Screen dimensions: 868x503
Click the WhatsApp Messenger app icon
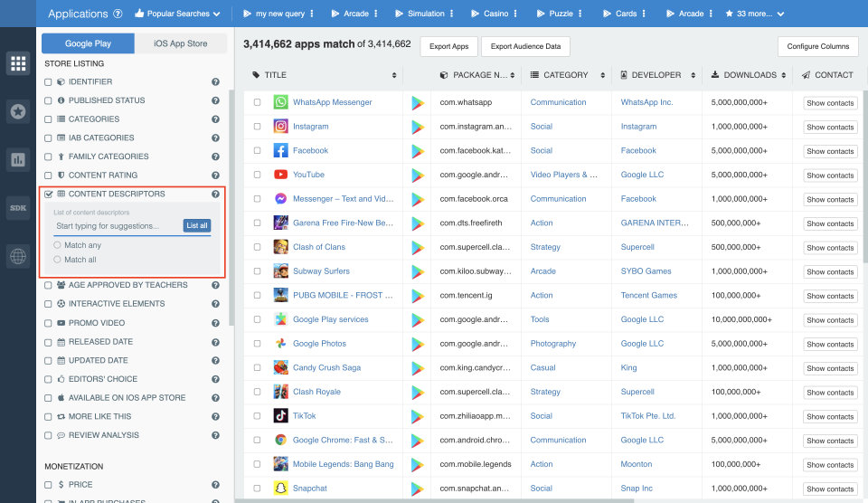coord(280,102)
